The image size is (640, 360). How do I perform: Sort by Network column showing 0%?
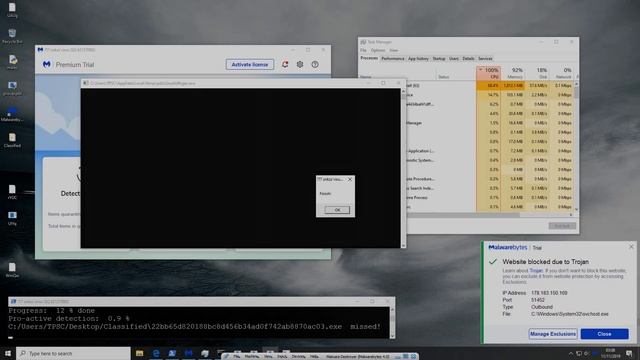pos(561,73)
